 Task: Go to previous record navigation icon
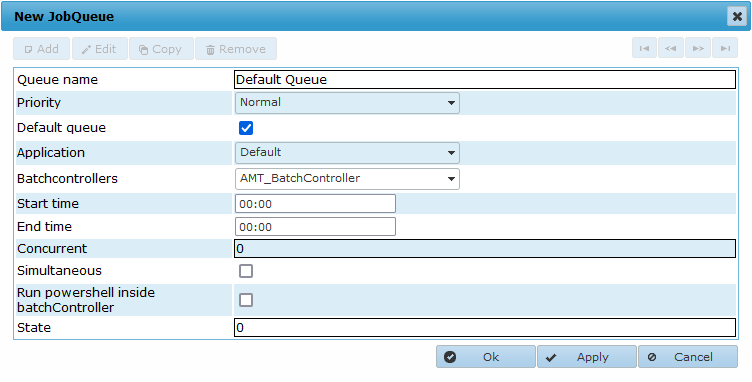click(671, 48)
